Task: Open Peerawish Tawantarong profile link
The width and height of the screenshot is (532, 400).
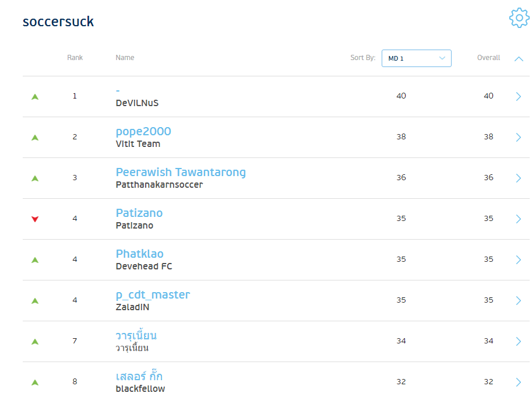Action: [x=181, y=172]
